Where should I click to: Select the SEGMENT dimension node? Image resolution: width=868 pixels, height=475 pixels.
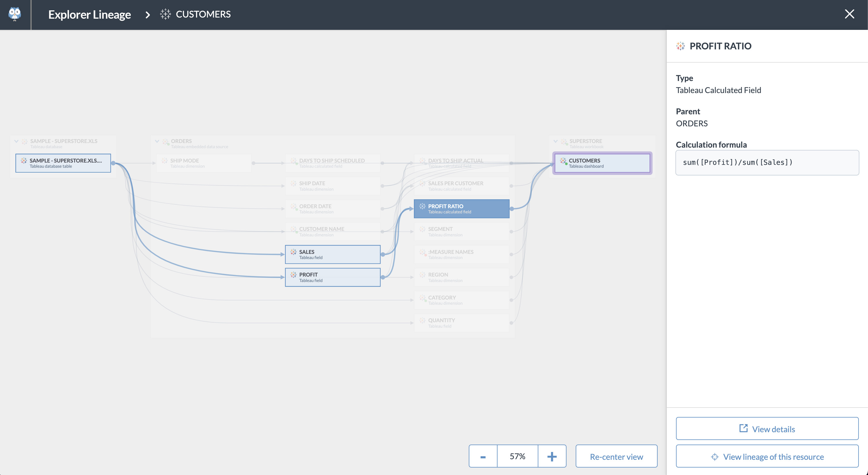(461, 231)
